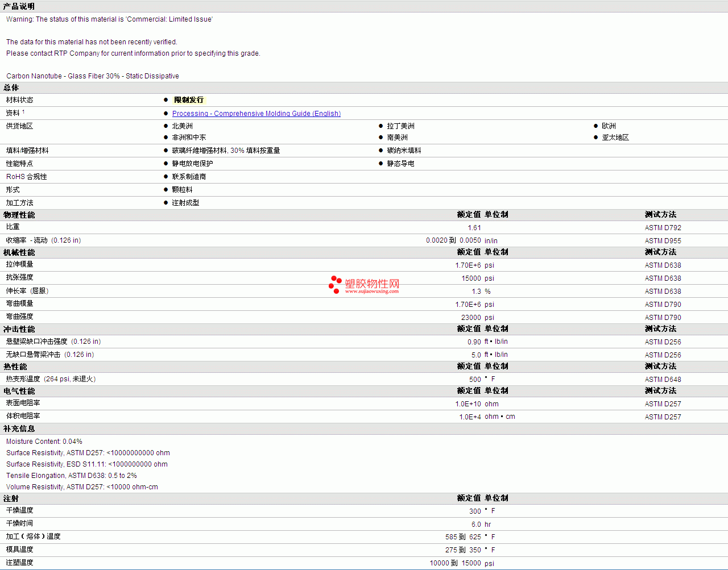Select the 干燥温度 300 °F value

tap(475, 511)
